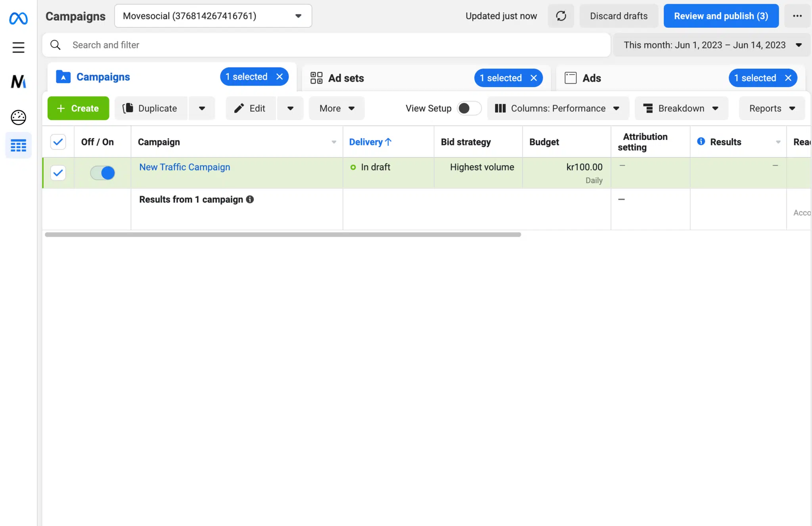Turn off the New Traffic Campaign switch
This screenshot has width=812, height=526.
coord(102,173)
